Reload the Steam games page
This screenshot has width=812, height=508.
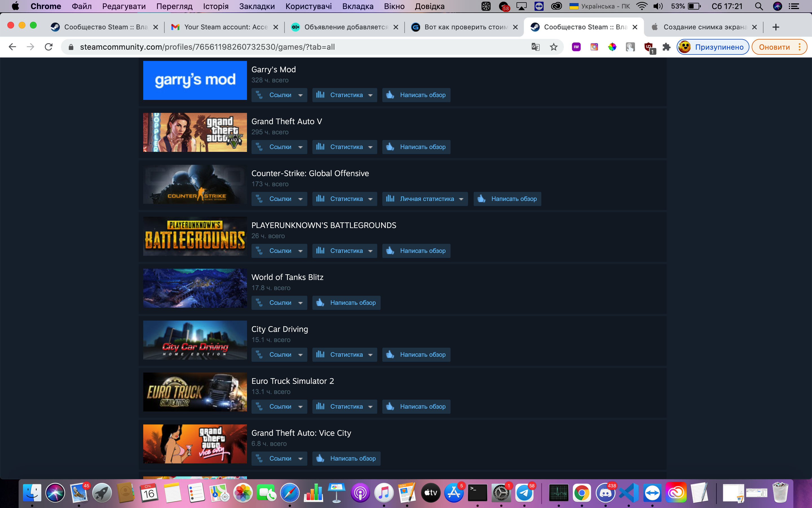coord(49,47)
